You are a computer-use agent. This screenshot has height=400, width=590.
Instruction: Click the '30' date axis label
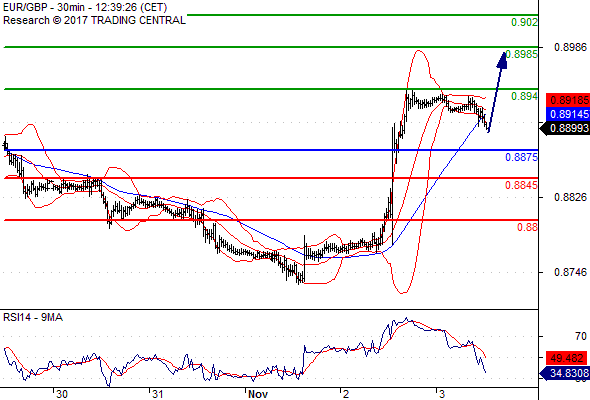pyautogui.click(x=62, y=394)
